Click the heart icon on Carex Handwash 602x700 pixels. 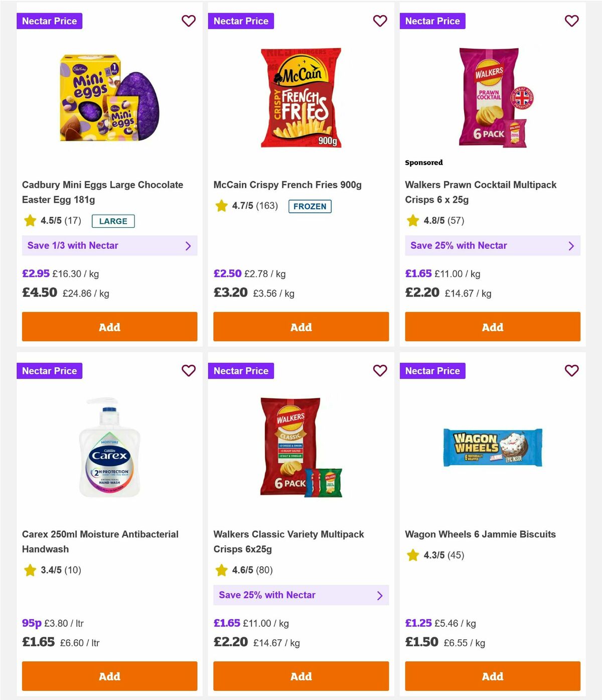coord(189,371)
